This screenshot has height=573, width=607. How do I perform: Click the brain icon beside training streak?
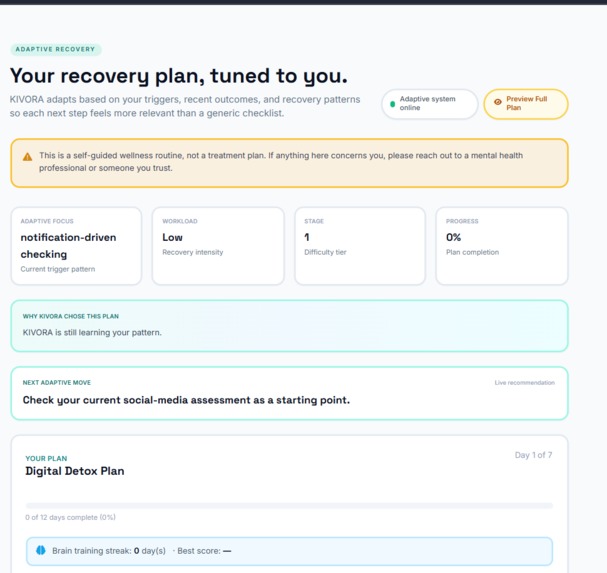point(41,550)
